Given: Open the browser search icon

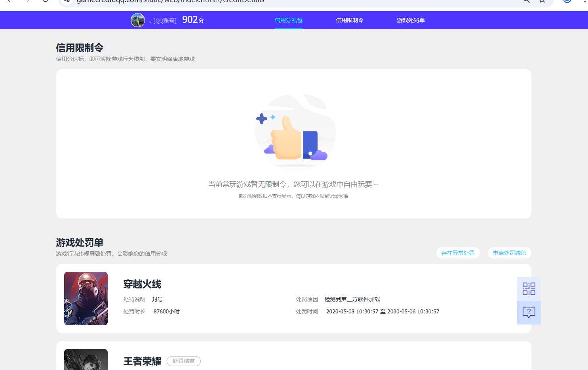Looking at the screenshot, I should 526,2.
